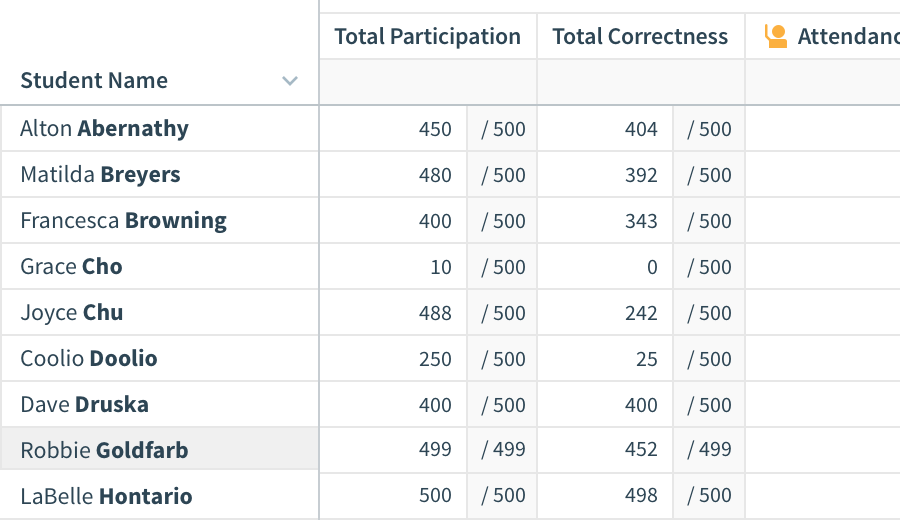Open Alton Abernathy's student record
The image size is (900, 520).
[104, 129]
